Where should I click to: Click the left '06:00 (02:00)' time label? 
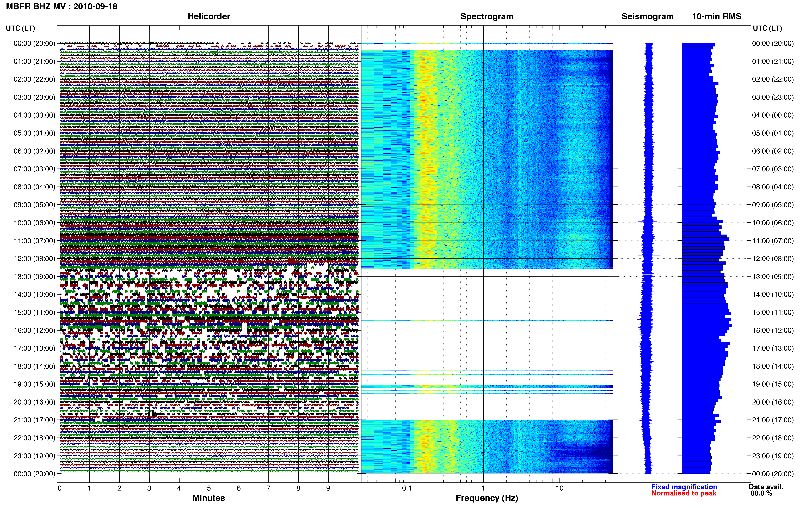click(x=34, y=151)
